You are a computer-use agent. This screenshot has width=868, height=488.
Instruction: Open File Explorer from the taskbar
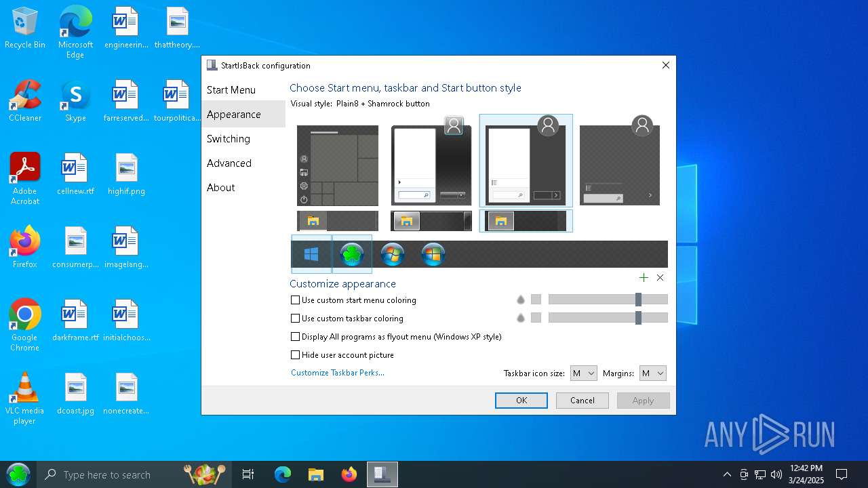point(315,474)
